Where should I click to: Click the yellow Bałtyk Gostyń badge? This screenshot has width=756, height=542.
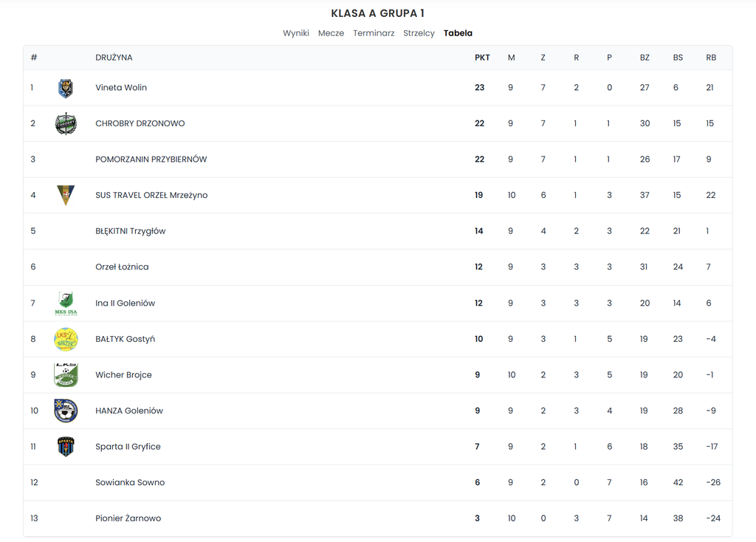(66, 339)
